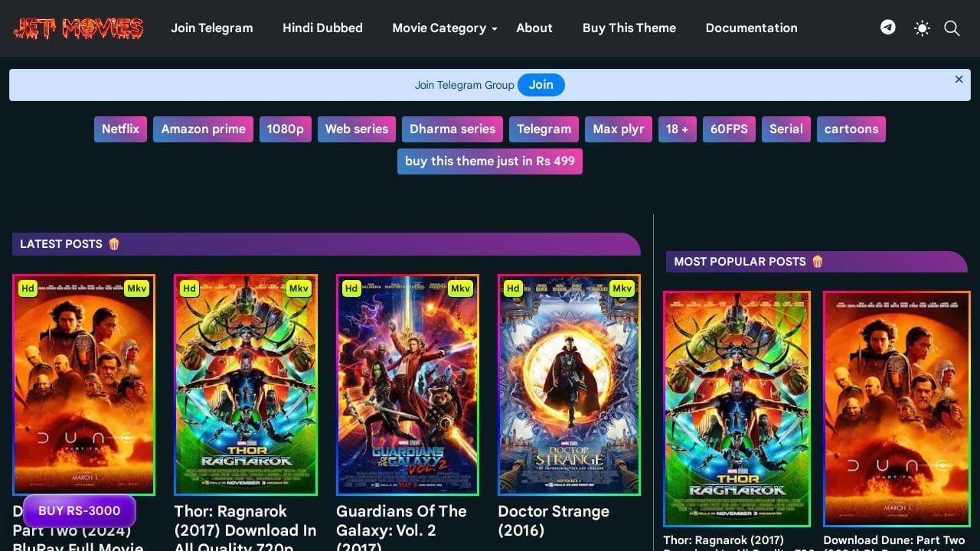Click the BUY RS-3000 button
The height and width of the screenshot is (551, 980).
(79, 510)
